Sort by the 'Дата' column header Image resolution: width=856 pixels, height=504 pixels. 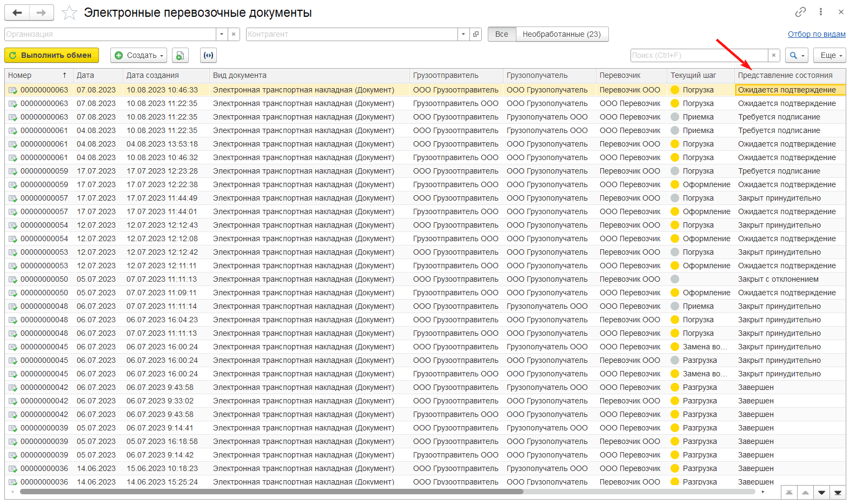(98, 75)
